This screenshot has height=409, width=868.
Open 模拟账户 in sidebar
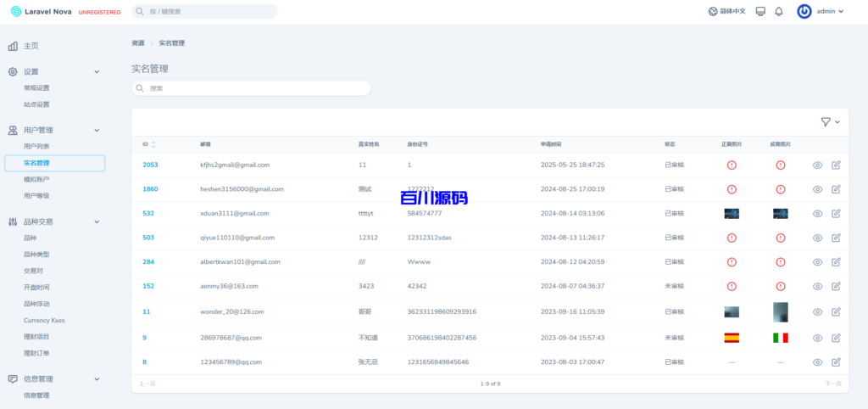pos(36,180)
